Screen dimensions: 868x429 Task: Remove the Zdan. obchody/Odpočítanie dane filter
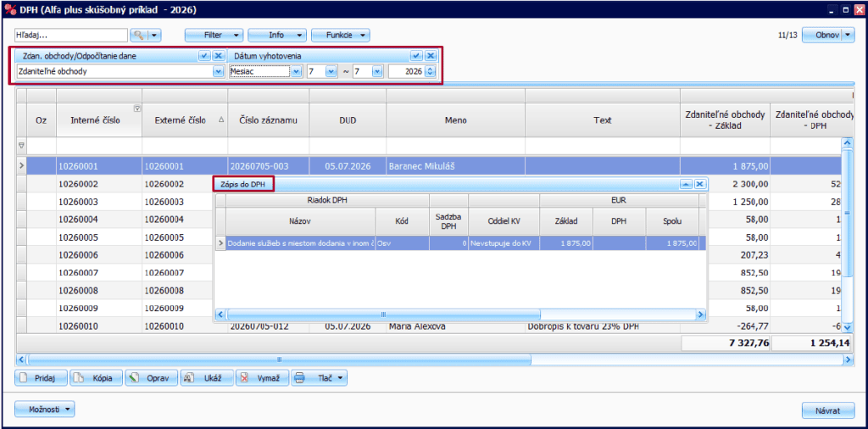point(218,56)
